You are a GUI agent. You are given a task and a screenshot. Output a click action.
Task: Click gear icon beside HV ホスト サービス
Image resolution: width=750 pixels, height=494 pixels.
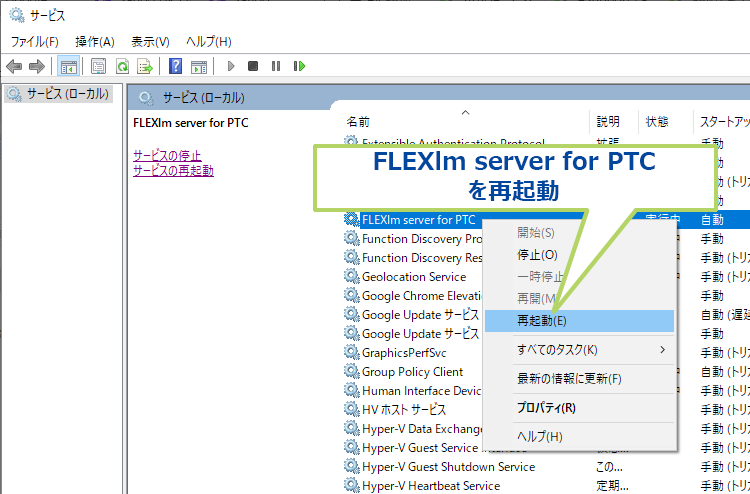coord(352,409)
